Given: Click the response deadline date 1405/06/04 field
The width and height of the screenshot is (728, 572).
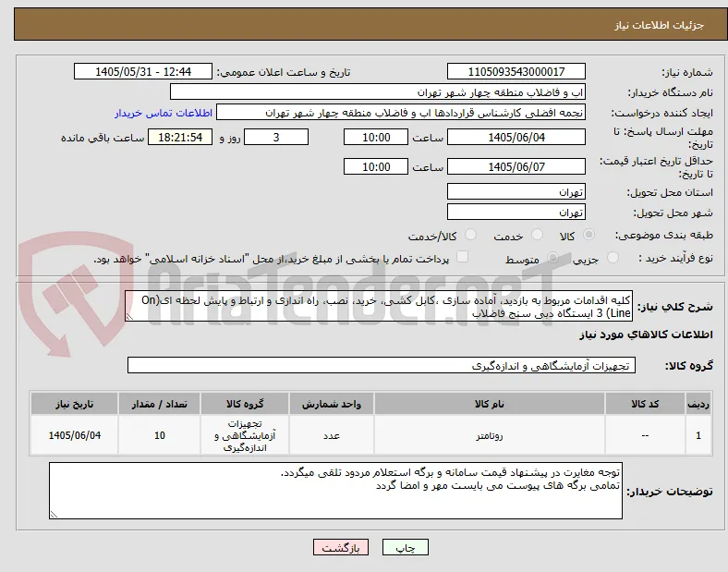Looking at the screenshot, I should tap(516, 137).
